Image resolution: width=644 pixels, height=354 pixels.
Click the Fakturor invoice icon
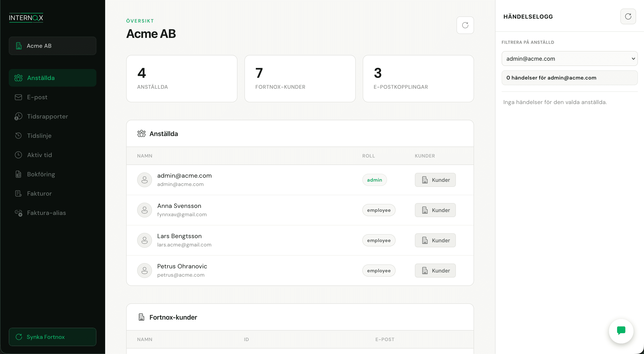[18, 193]
